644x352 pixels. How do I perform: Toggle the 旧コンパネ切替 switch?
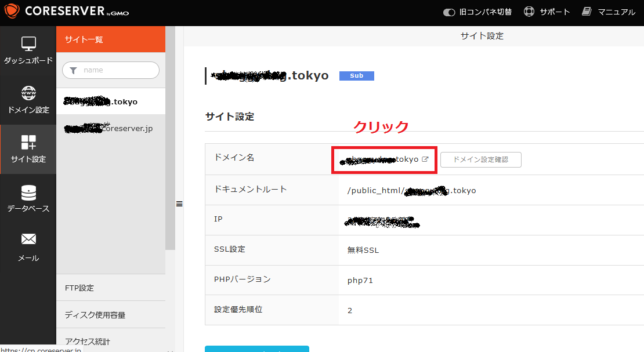coord(449,11)
